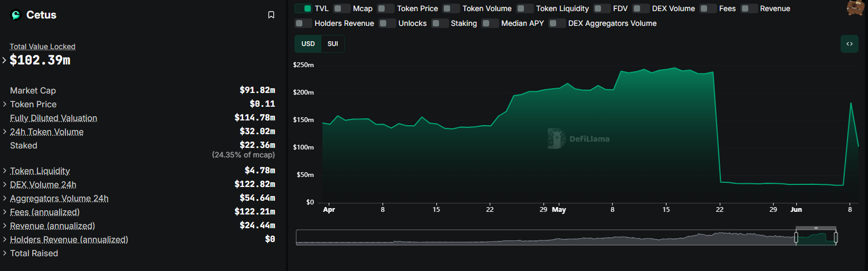Enable DEX Aggregators Volume toggle
Viewport: 868px width, 271px height.
[x=557, y=23]
